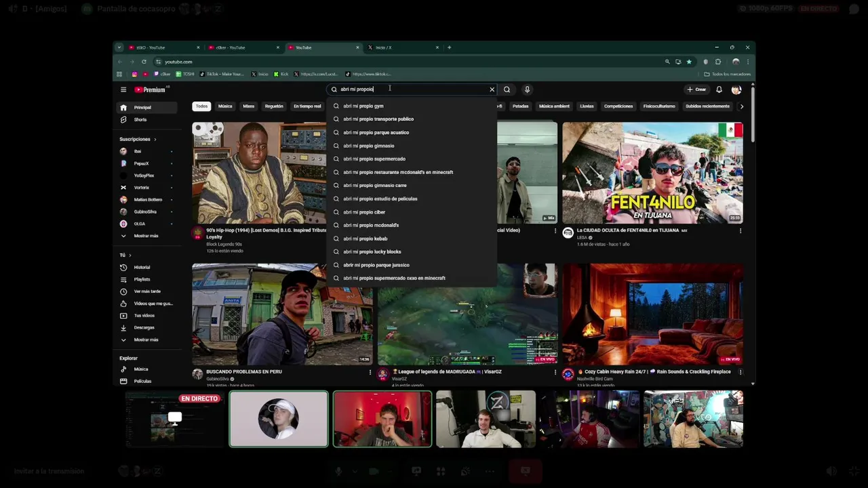Select the Lluvias filter chip
This screenshot has width=868, height=488.
click(587, 106)
